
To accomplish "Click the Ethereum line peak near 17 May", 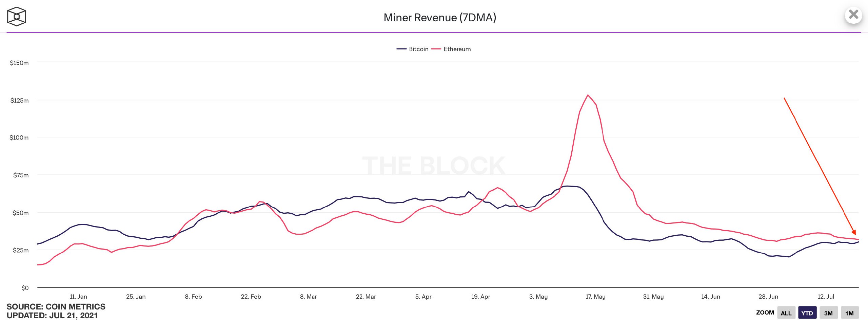I will [x=588, y=95].
